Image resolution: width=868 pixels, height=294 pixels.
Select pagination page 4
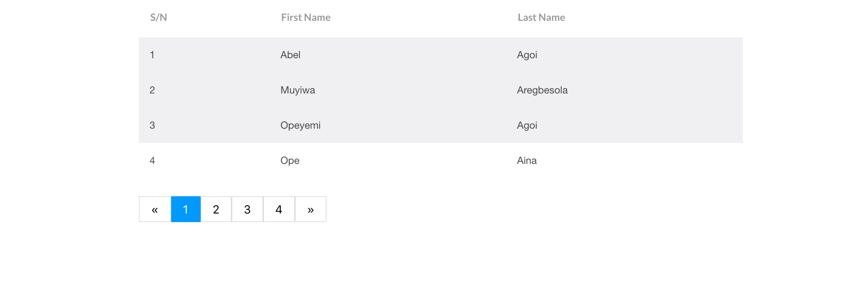[279, 209]
